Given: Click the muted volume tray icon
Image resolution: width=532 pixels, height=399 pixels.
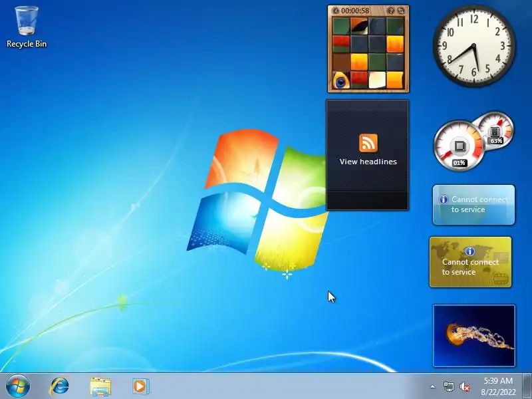Looking at the screenshot, I should (464, 386).
